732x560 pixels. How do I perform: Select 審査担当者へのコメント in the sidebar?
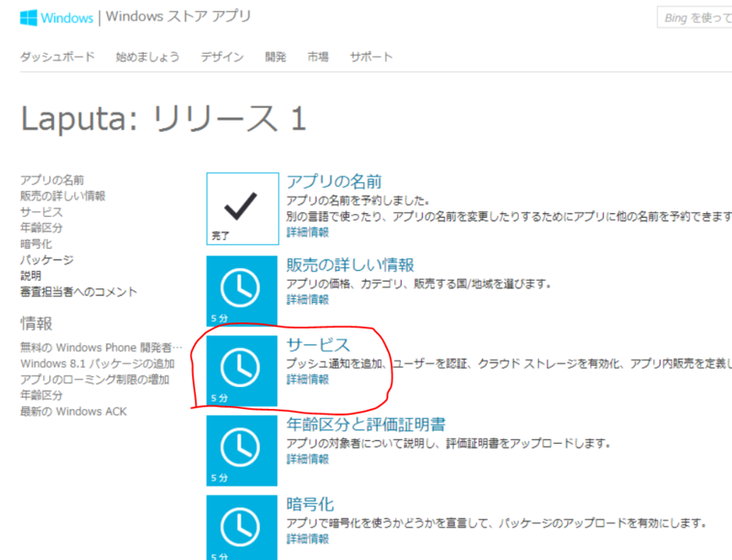coord(79,292)
